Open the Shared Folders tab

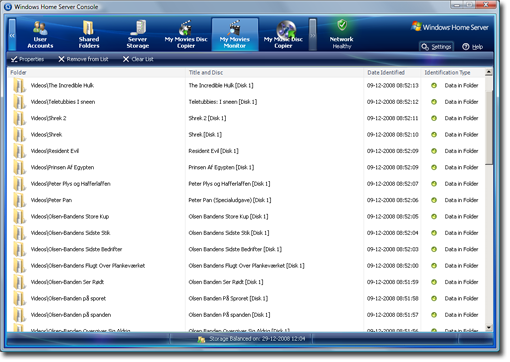(89, 35)
